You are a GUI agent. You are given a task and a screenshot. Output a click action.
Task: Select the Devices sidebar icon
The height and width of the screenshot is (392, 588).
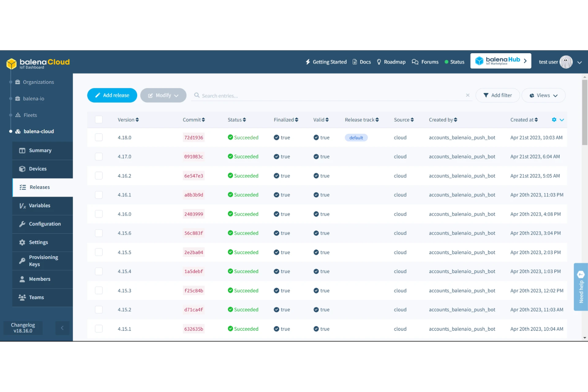[x=23, y=168]
